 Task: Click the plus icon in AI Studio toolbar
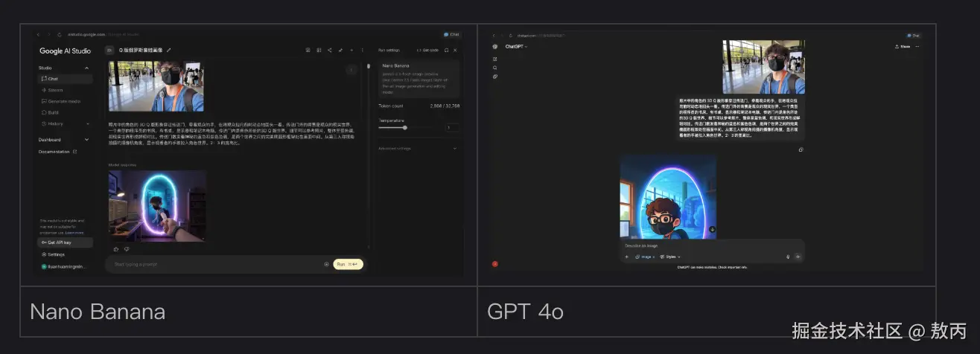[x=351, y=50]
